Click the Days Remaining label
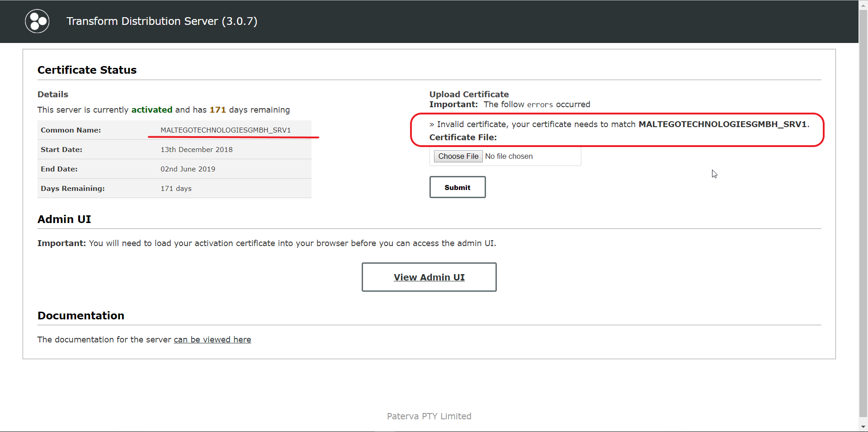 click(x=73, y=189)
